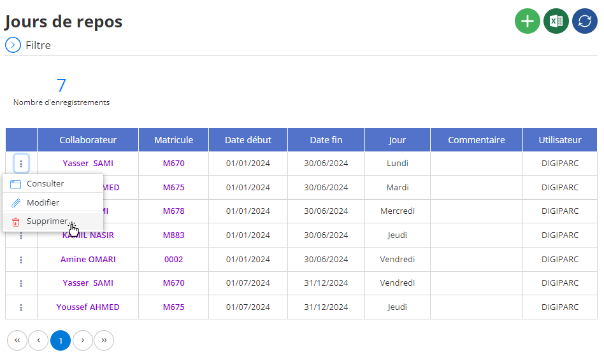Screen dimensions: 604x364
Task: Open actions menu for Yasser SAMI Lundi row
Action: point(21,164)
